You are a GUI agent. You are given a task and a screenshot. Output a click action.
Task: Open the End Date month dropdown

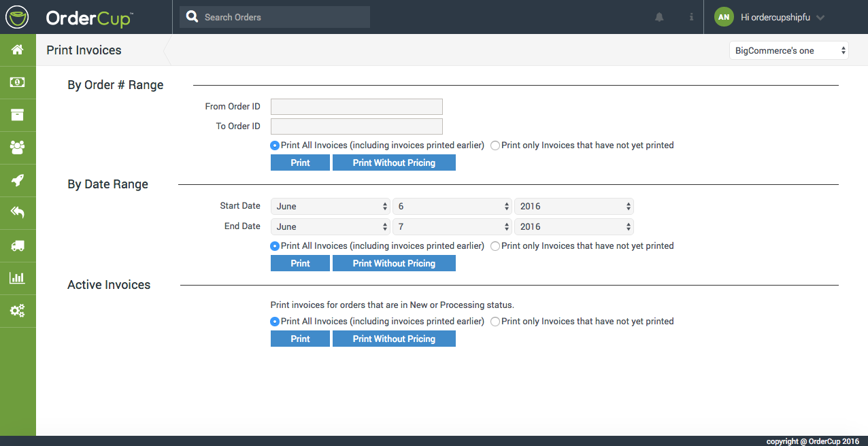(x=330, y=226)
